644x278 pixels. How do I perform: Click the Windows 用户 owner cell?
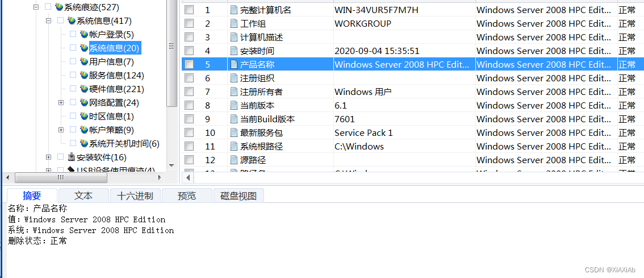(x=404, y=92)
